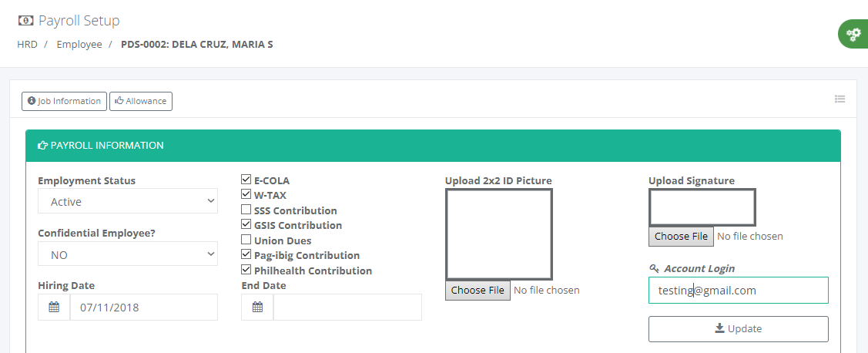The width and height of the screenshot is (868, 353).
Task: Go to the Employee breadcrumb link
Action: pyautogui.click(x=79, y=45)
